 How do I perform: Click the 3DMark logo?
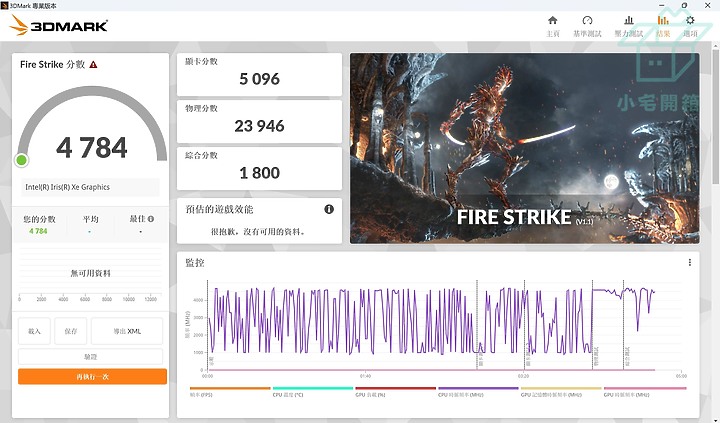[x=59, y=25]
